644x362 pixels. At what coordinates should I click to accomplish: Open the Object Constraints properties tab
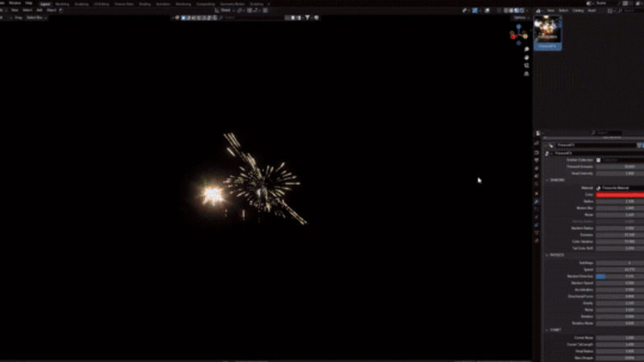point(537,225)
